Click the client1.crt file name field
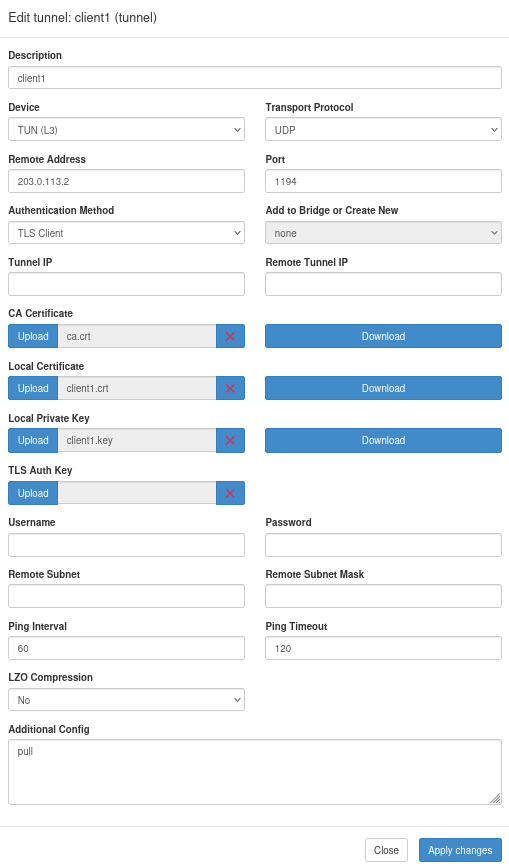The height and width of the screenshot is (868, 509). [x=137, y=388]
